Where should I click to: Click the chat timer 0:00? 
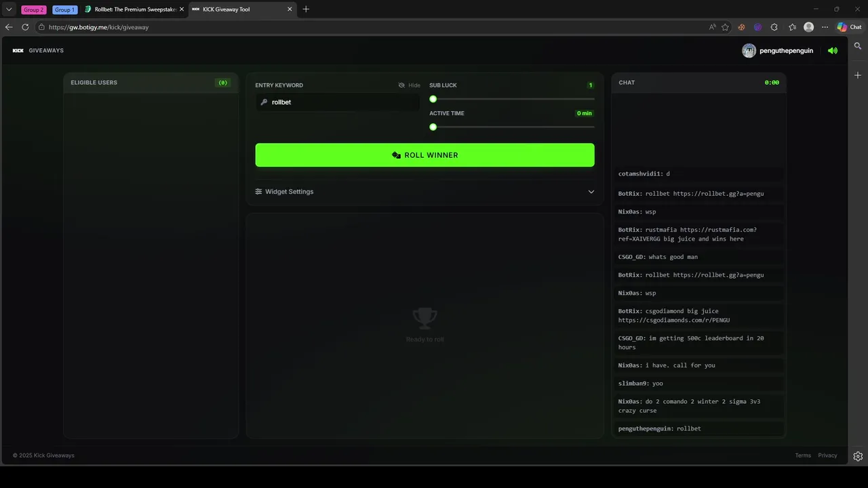pos(772,83)
